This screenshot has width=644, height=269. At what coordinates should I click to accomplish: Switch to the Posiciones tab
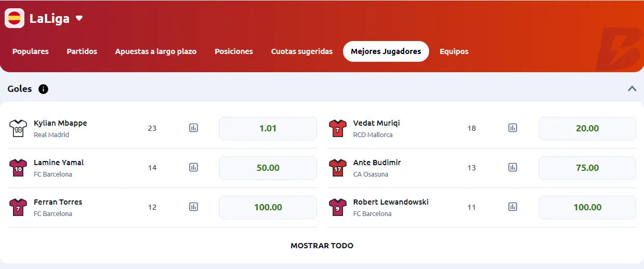coord(234,51)
